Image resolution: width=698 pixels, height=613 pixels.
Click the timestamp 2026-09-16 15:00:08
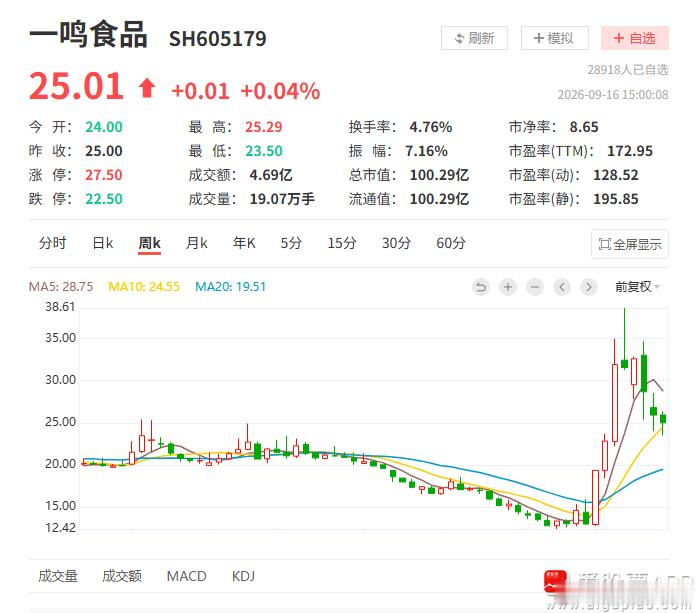coord(613,94)
